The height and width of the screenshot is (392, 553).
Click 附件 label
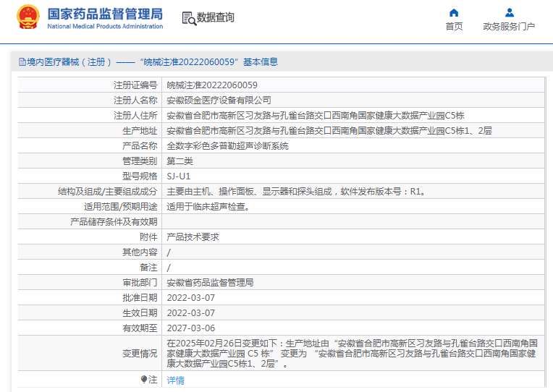click(x=148, y=237)
